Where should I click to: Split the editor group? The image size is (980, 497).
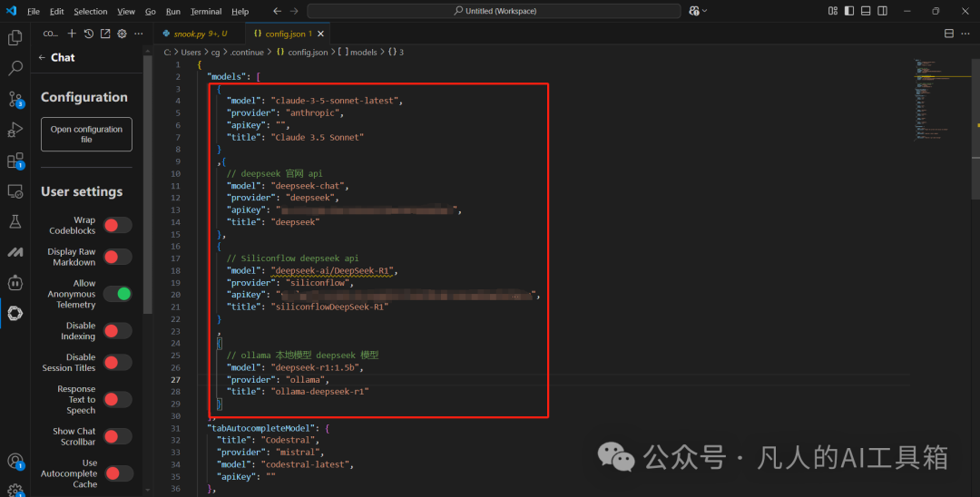949,34
